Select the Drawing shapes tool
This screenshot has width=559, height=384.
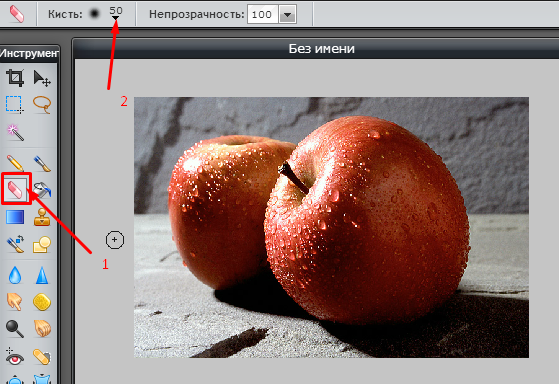pyautogui.click(x=42, y=245)
